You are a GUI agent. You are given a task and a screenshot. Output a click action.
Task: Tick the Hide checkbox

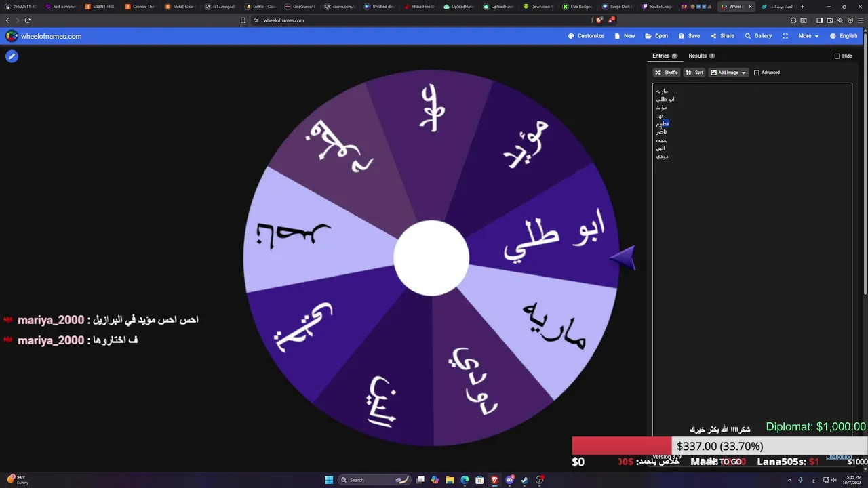pos(837,56)
